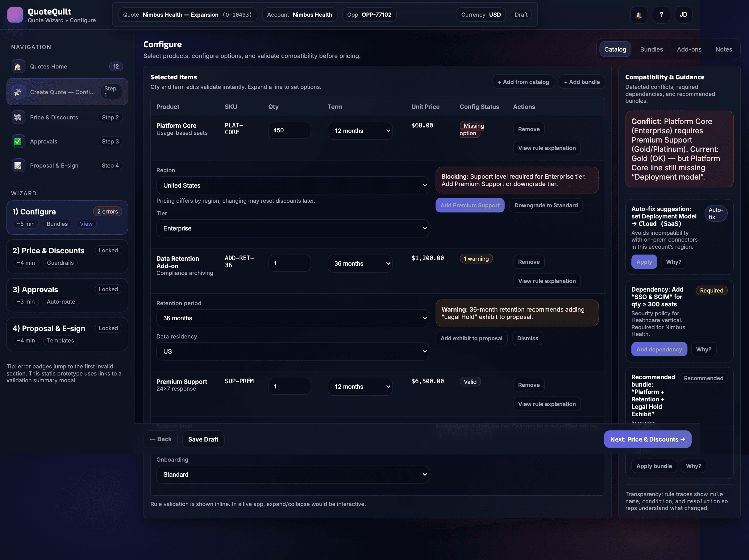
Task: Click the Approvals green checkmark icon
Action: click(18, 142)
